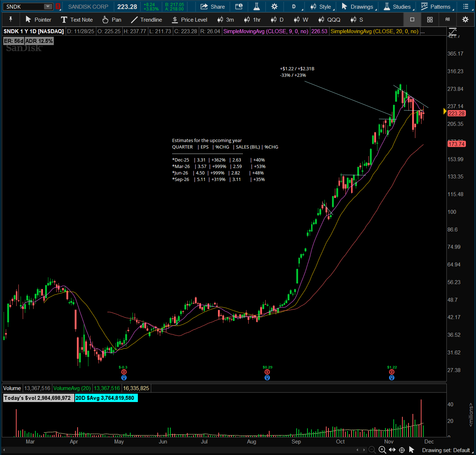The height and width of the screenshot is (455, 476).
Task: Click the SNDK symbol input field
Action: pos(23,6)
